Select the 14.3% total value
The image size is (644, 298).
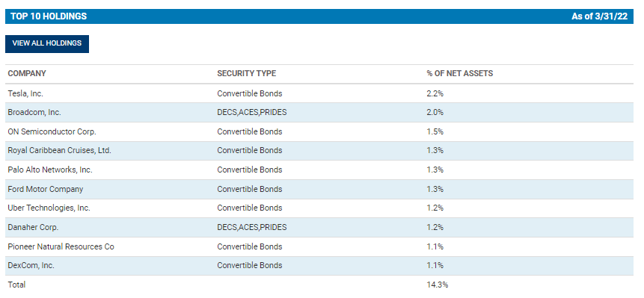(437, 285)
